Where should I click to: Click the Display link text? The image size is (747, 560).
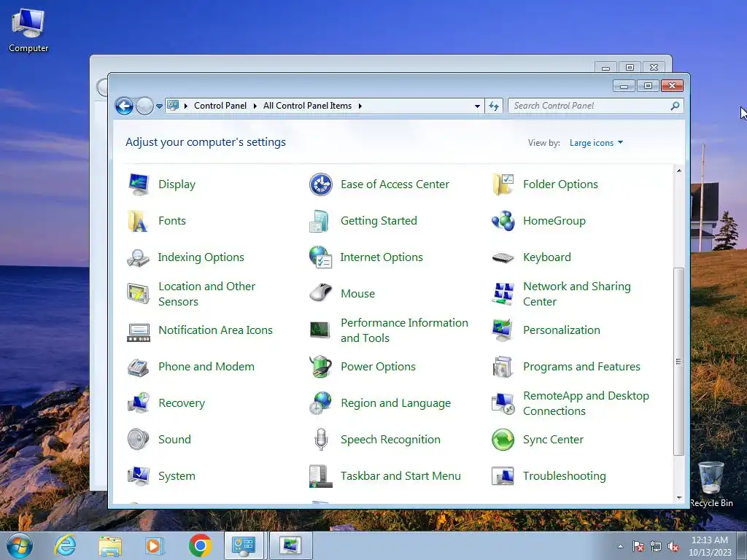[177, 184]
